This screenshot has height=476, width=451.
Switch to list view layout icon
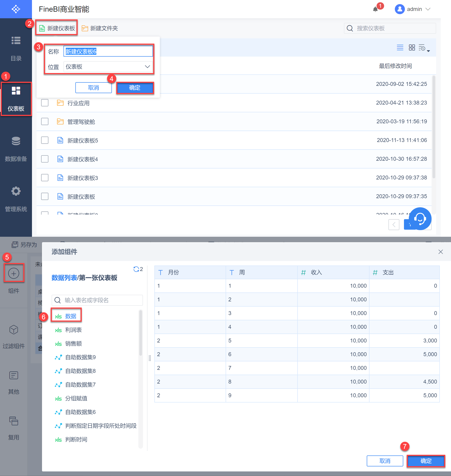pos(400,47)
